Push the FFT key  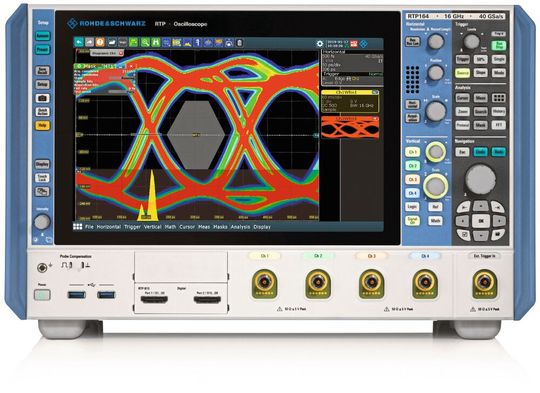[498, 125]
